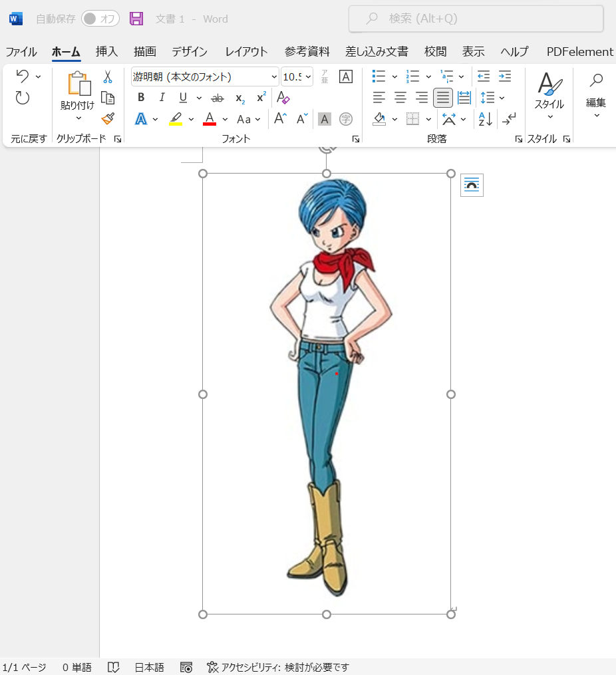Switch to the デザイン tab
The image size is (616, 675).
(x=190, y=52)
